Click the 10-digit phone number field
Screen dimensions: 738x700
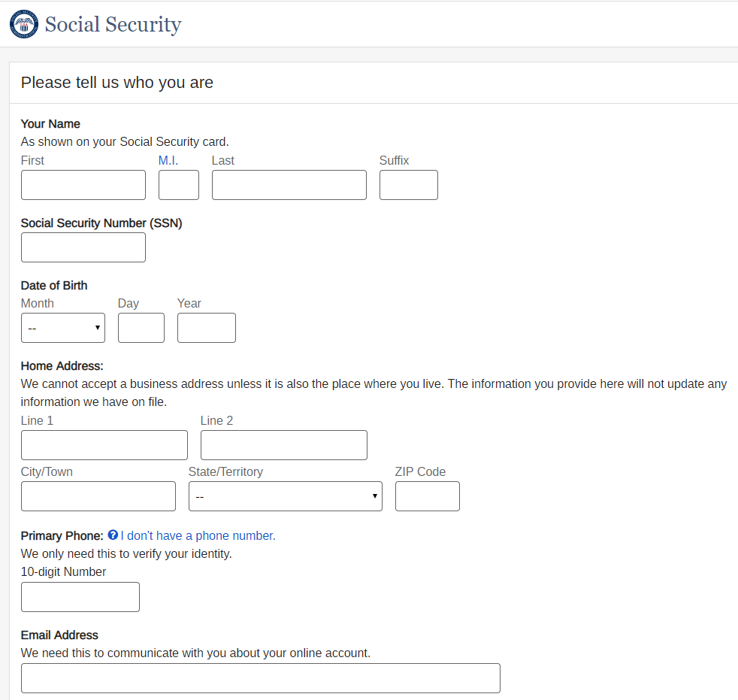(80, 597)
